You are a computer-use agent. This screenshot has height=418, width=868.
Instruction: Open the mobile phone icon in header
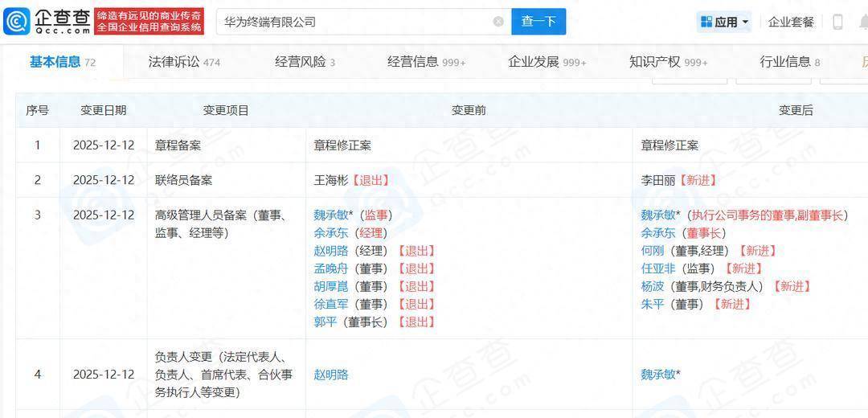click(837, 22)
